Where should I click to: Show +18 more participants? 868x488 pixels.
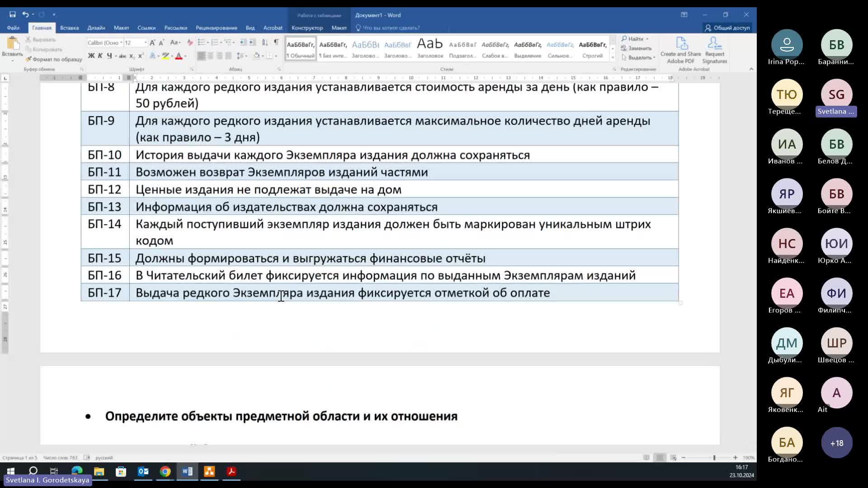(836, 443)
